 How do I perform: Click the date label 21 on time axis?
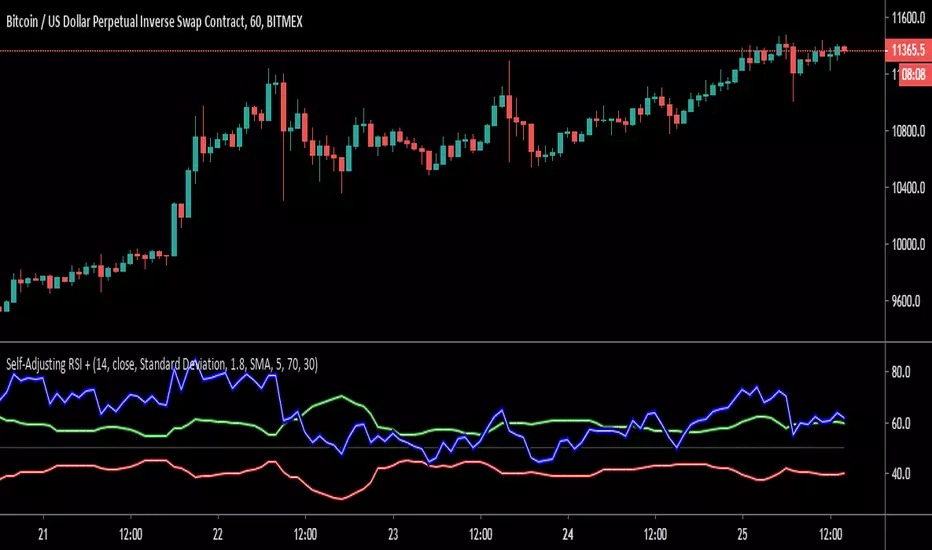42,534
